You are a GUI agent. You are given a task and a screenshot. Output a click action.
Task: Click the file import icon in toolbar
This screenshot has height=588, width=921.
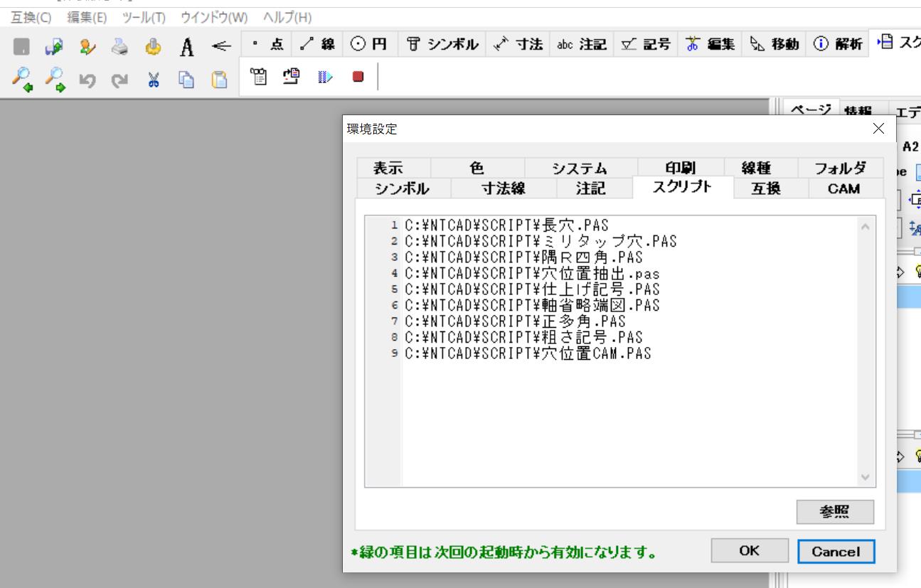pos(54,46)
